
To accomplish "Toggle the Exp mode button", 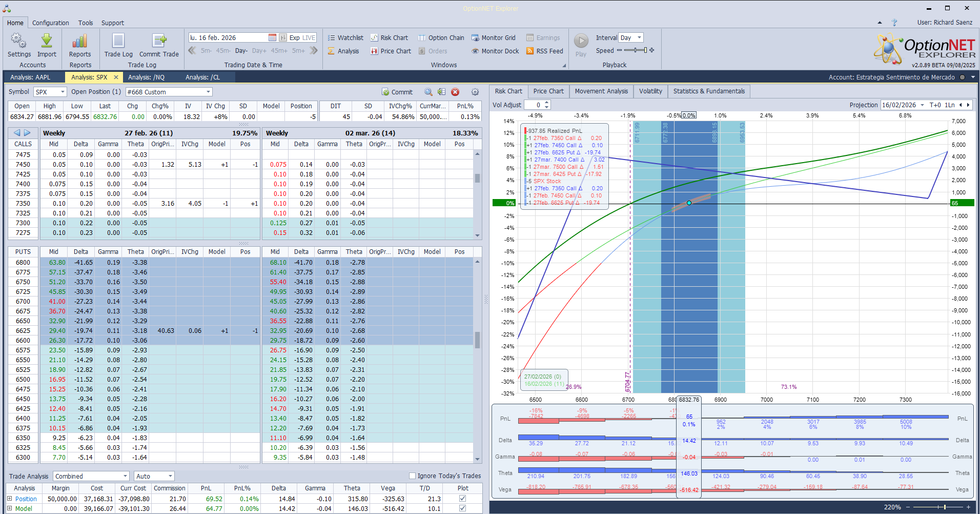I will click(295, 37).
